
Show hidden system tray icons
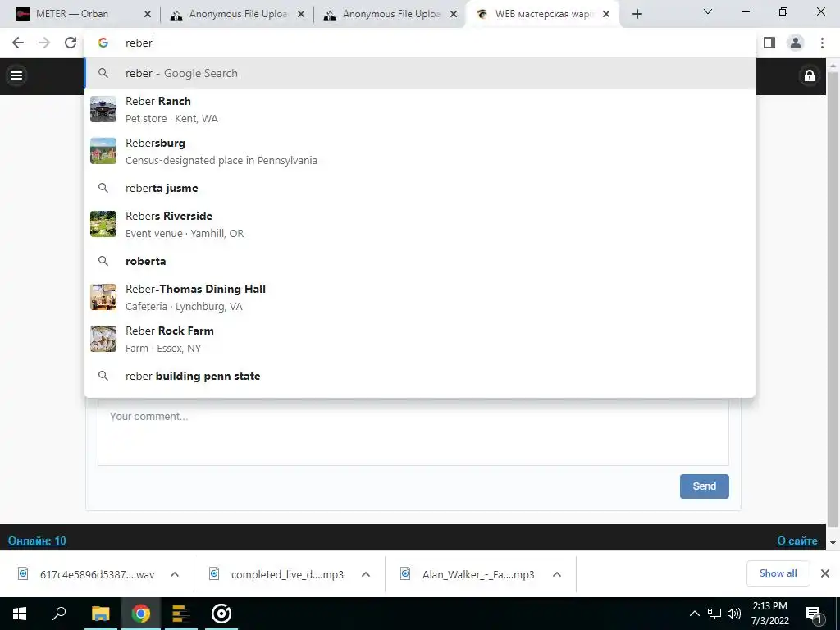[x=694, y=614]
